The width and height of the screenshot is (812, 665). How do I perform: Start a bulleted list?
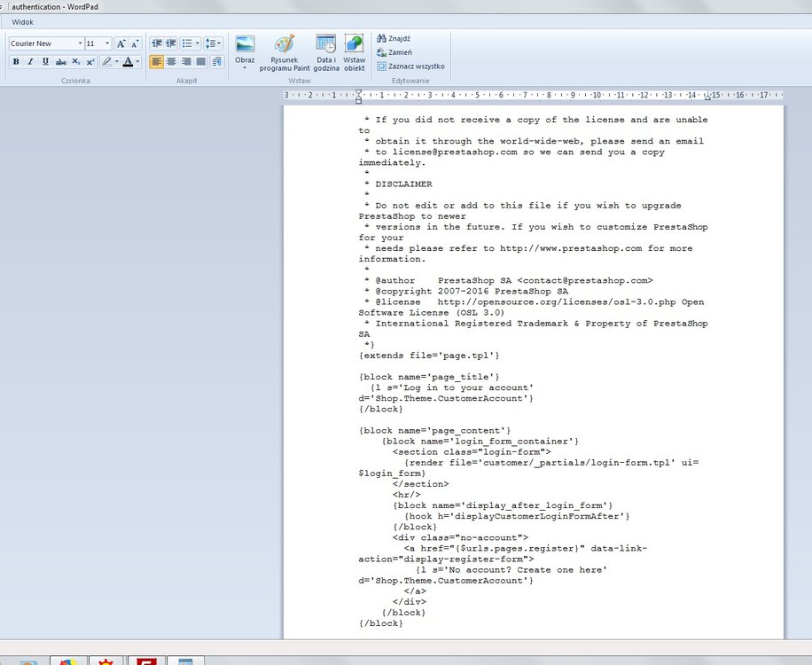[187, 43]
